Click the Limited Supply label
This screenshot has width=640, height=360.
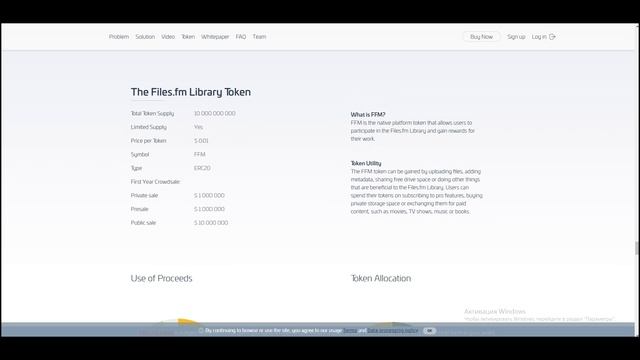[x=149, y=127]
